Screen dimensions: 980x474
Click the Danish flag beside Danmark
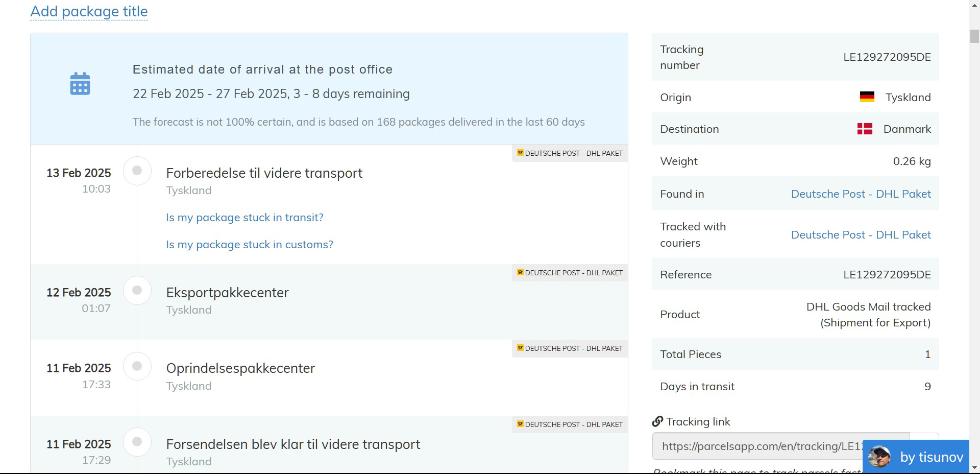pyautogui.click(x=865, y=129)
